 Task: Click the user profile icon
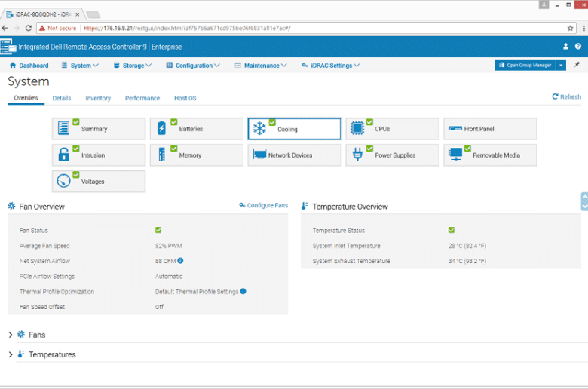tap(565, 47)
